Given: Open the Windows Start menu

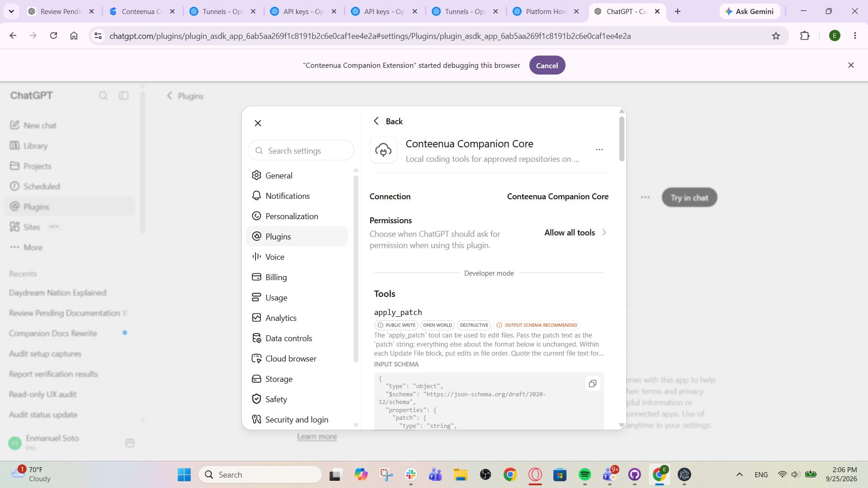Looking at the screenshot, I should pos(184,474).
